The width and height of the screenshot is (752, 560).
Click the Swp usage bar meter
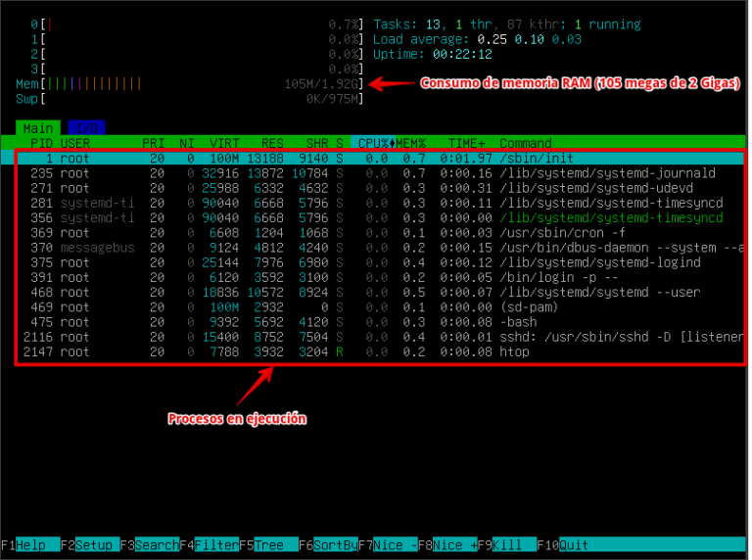click(x=189, y=99)
